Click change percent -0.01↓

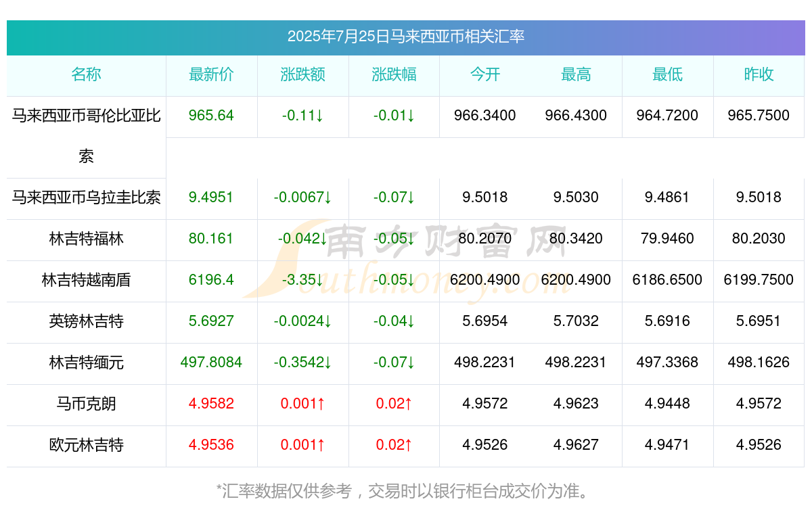[394, 116]
